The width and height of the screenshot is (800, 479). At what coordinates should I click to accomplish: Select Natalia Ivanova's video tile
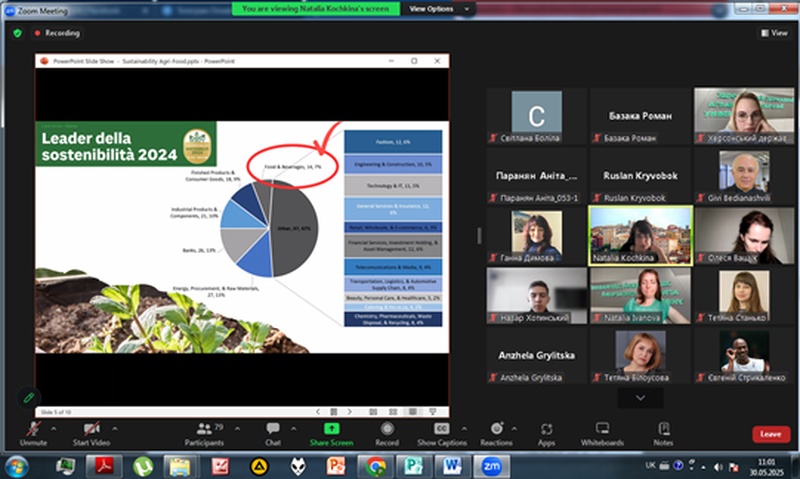tap(640, 295)
